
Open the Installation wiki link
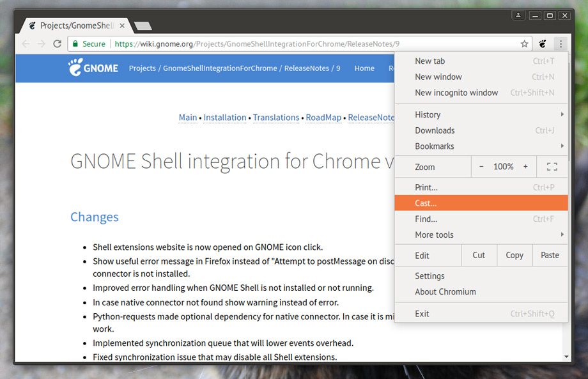click(x=225, y=118)
